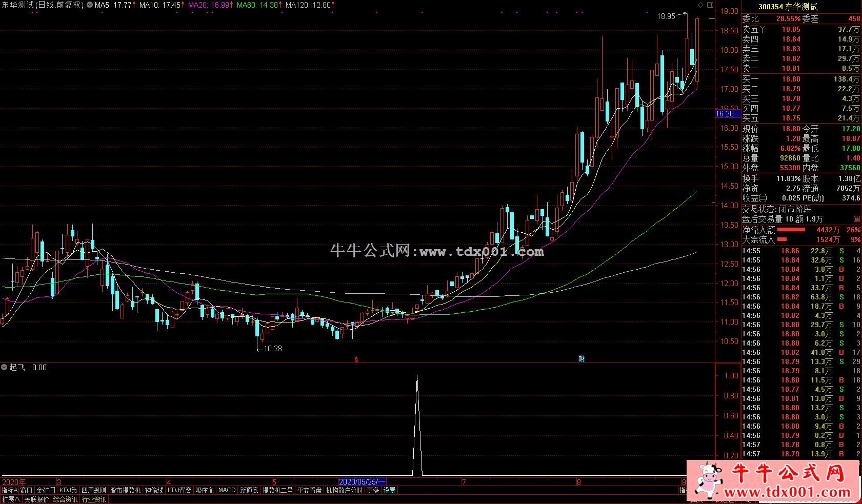Viewport: 862px width, 504px height.
Task: Switch to the 股市提款机 indicator
Action: click(125, 491)
